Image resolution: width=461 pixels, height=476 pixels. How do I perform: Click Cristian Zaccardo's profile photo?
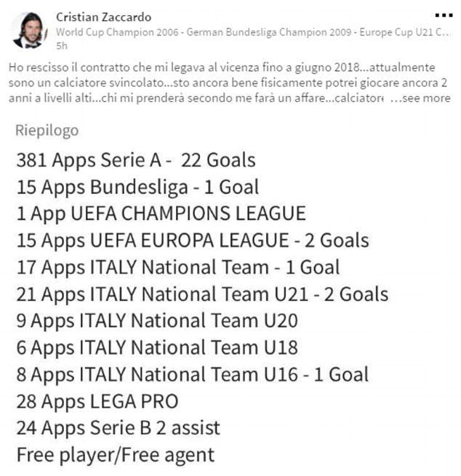[28, 30]
